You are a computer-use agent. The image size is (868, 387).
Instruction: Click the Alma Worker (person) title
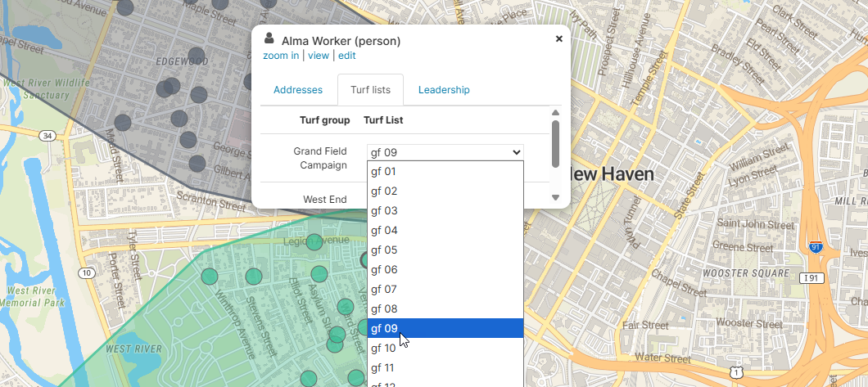click(x=341, y=41)
